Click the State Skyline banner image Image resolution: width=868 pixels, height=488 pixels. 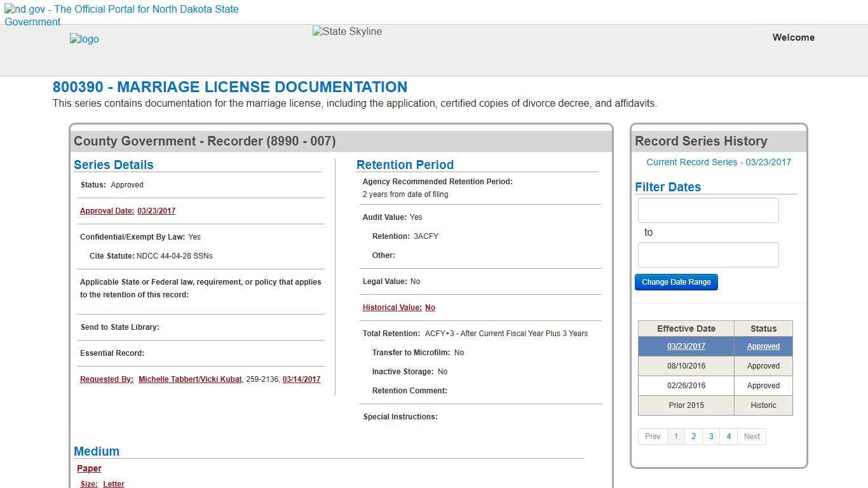pyautogui.click(x=346, y=31)
